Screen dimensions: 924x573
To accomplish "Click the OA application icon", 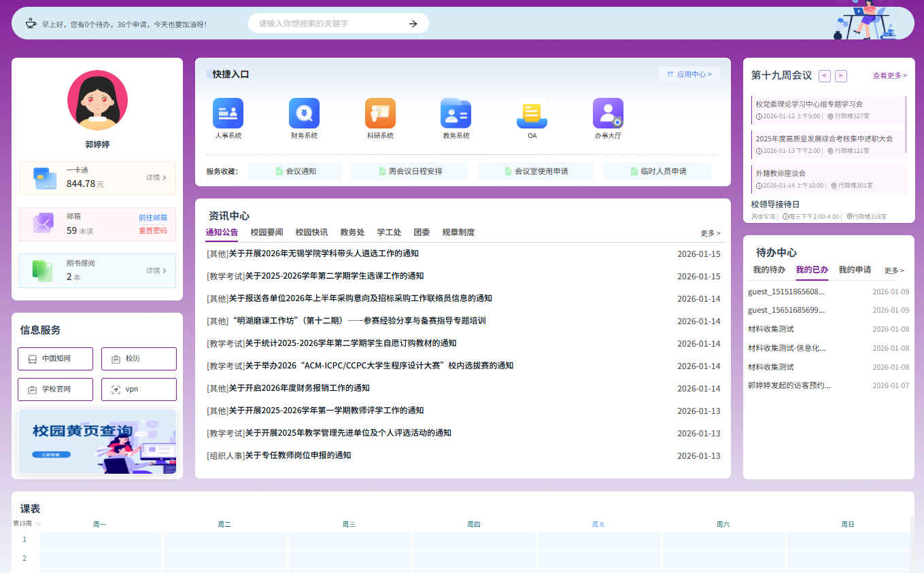I will pos(532,114).
